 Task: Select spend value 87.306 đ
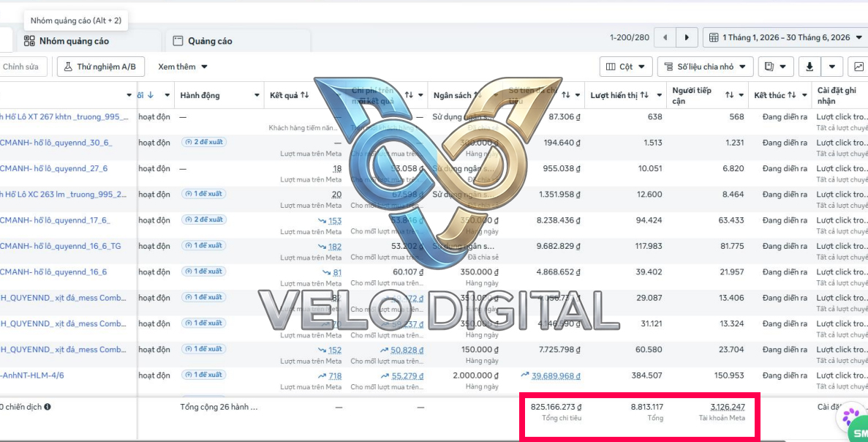pos(564,117)
